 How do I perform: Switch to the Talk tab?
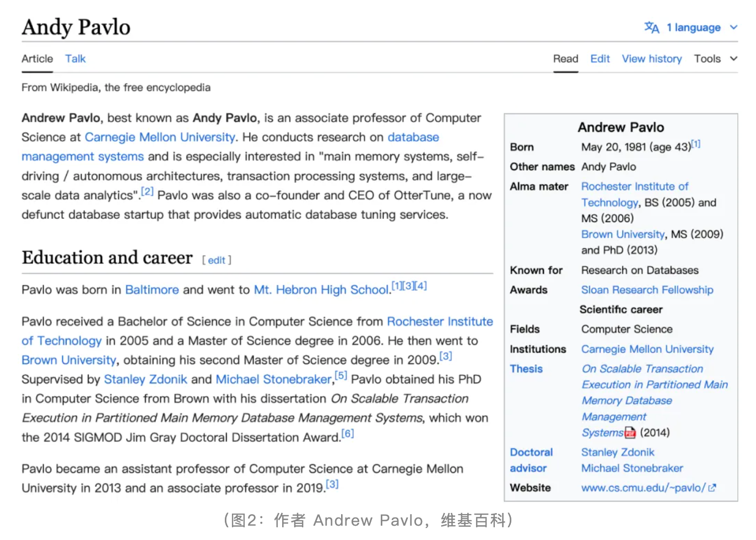tap(75, 59)
